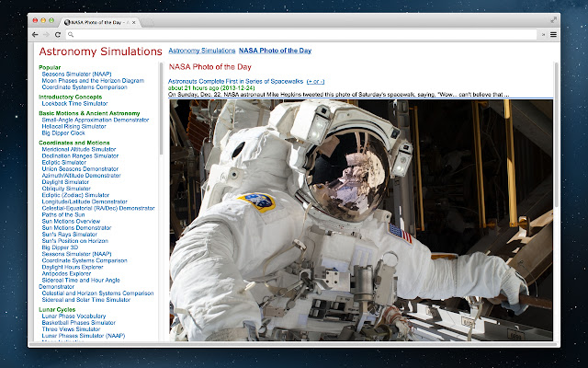The width and height of the screenshot is (588, 368).
Task: Open Longitude/Latitude Demonstrator
Action: [x=85, y=201]
